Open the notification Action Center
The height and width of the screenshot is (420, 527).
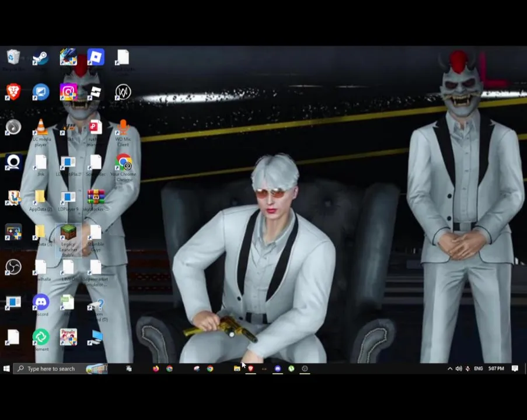point(515,369)
